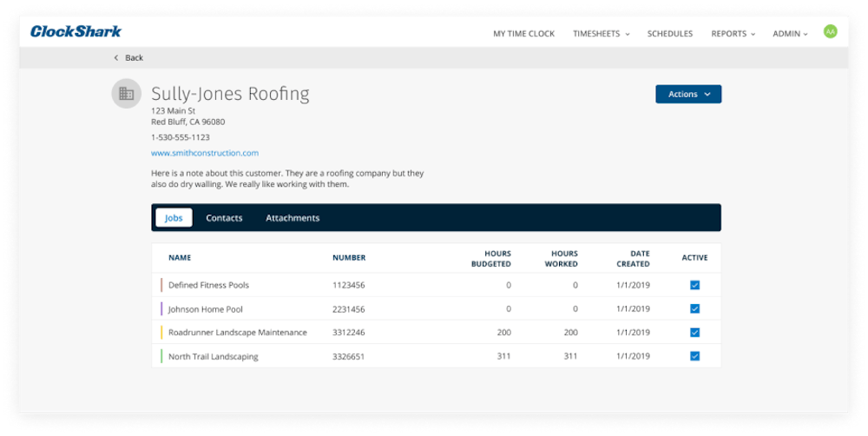This screenshot has height=436, width=868.
Task: Click the back arrow icon
Action: (116, 58)
